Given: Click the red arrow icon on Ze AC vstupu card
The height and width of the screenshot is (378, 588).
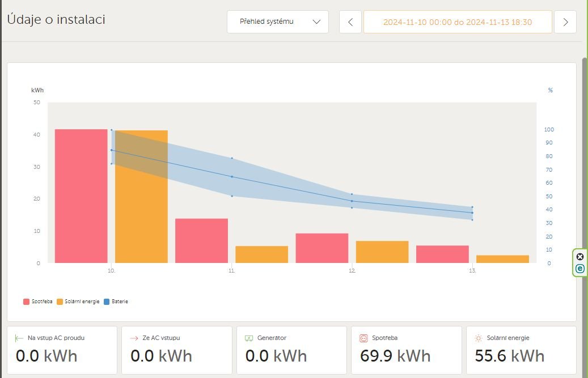Looking at the screenshot, I should [x=134, y=338].
